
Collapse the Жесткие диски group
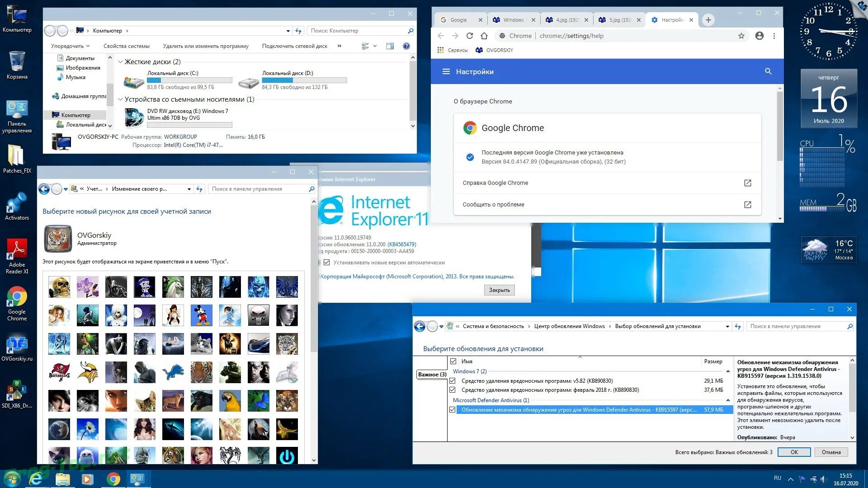(x=120, y=62)
